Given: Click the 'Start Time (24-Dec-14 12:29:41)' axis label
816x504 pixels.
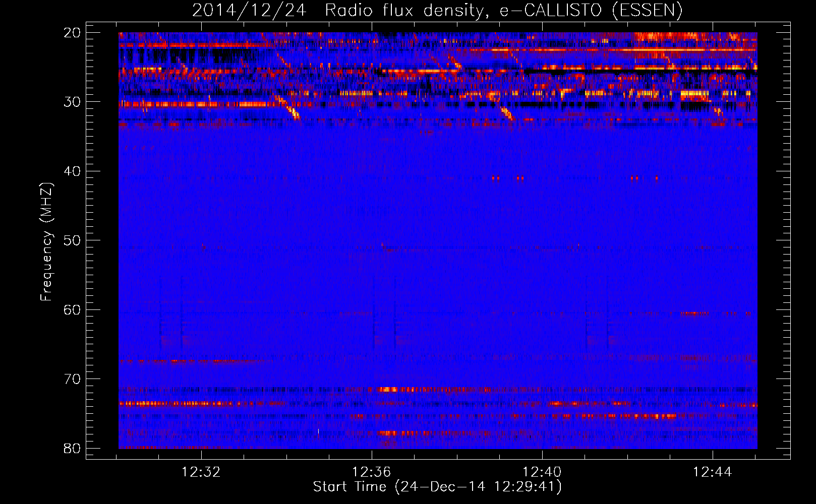Looking at the screenshot, I should click(437, 487).
